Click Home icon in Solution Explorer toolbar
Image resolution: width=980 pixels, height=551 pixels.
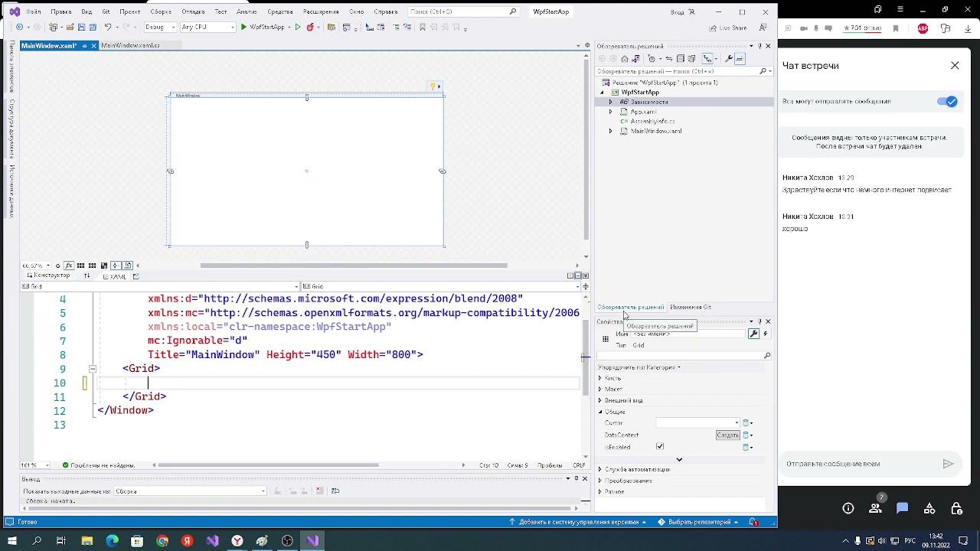625,59
